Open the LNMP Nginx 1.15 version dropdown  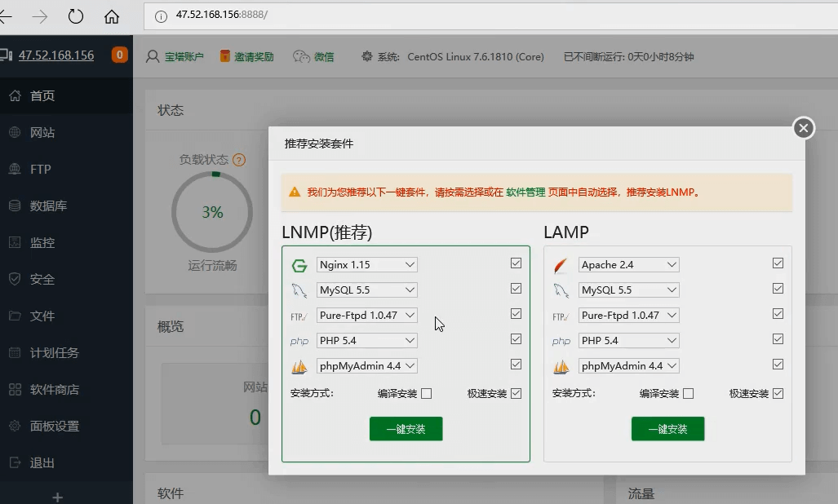pos(366,265)
